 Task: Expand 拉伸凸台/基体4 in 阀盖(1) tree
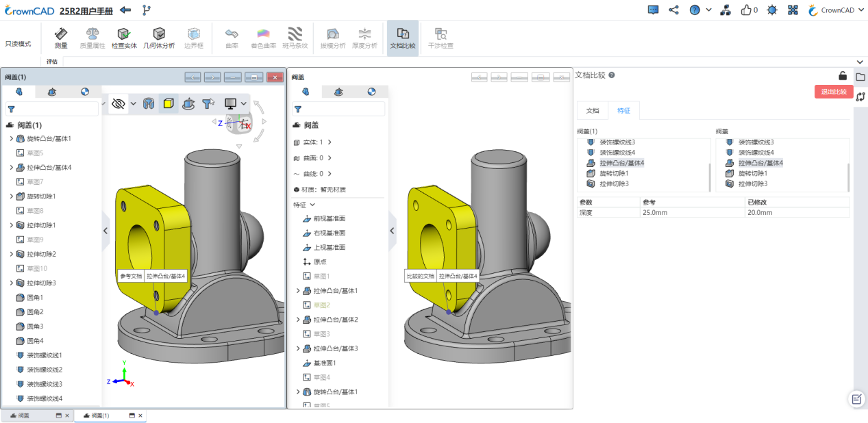click(11, 168)
